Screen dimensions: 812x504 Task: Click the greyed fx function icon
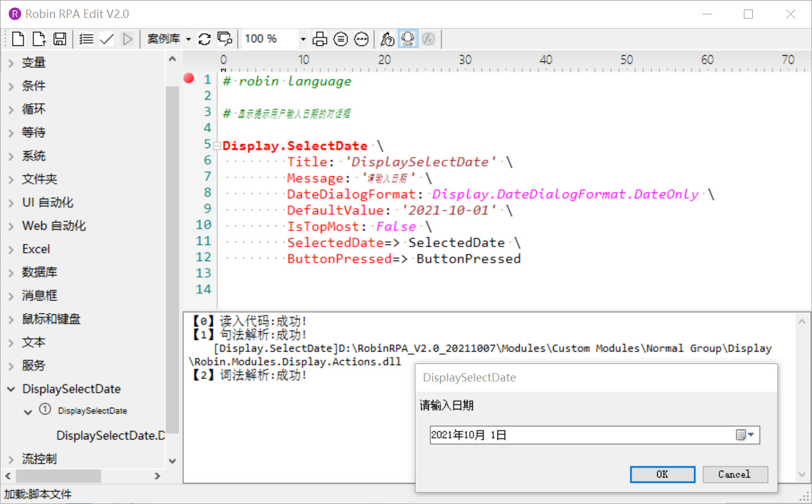pyautogui.click(x=428, y=39)
